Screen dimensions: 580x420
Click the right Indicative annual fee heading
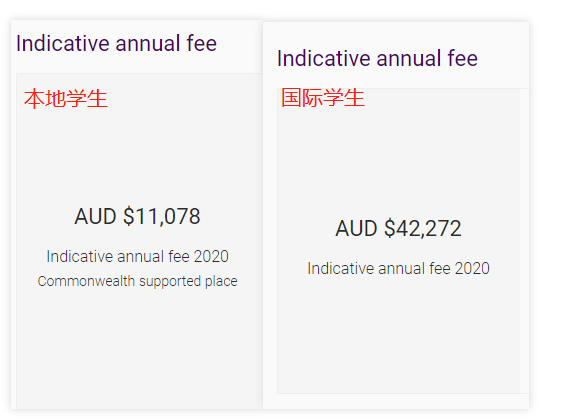tap(377, 58)
